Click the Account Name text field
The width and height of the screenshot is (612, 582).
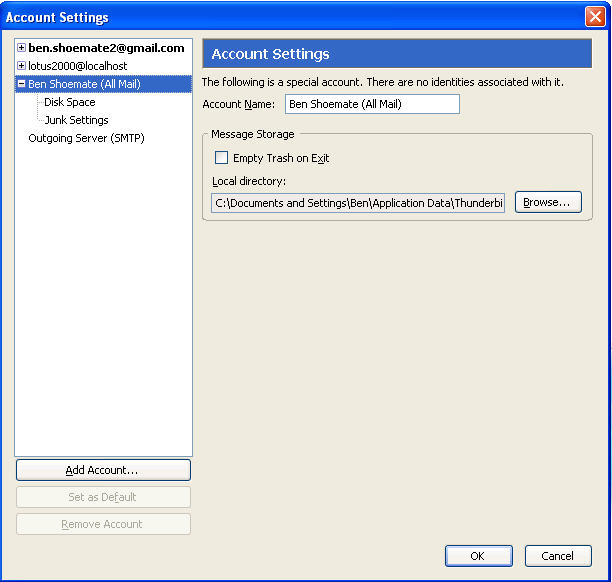click(x=371, y=104)
